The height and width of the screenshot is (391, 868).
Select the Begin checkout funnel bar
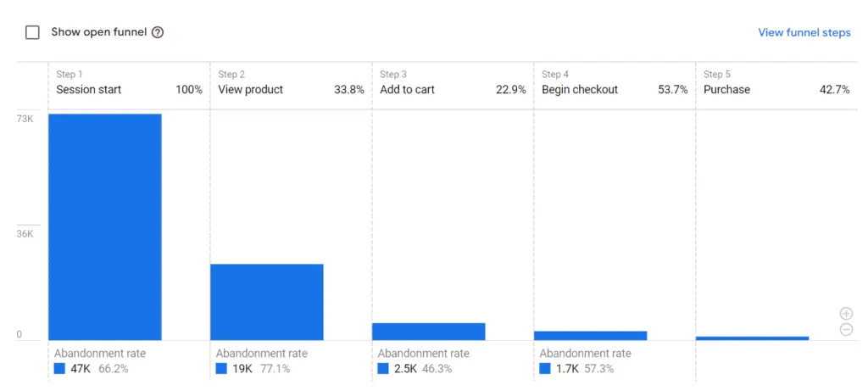591,336
